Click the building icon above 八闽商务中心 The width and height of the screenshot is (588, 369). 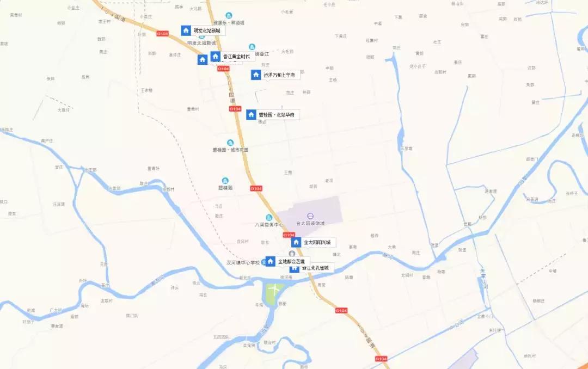269,218
